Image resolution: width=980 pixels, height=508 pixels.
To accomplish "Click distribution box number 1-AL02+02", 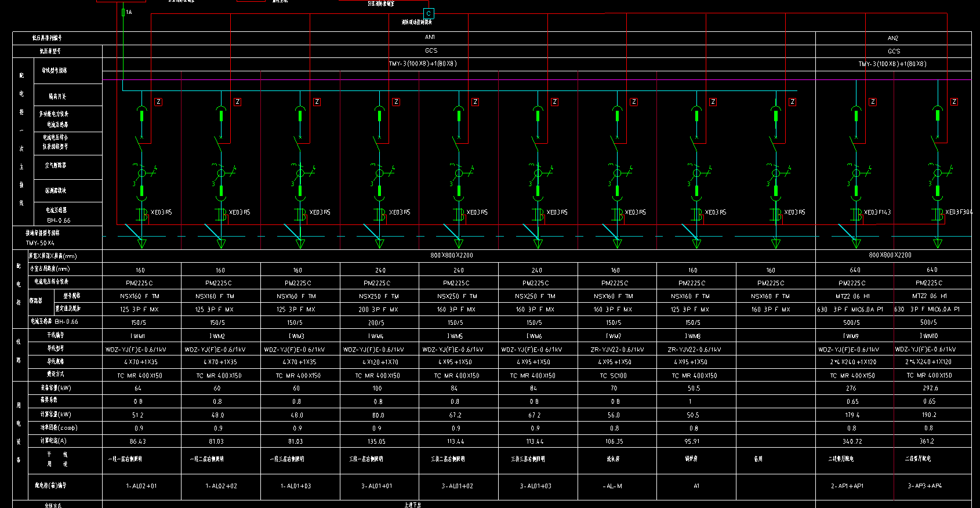I will coord(221,486).
